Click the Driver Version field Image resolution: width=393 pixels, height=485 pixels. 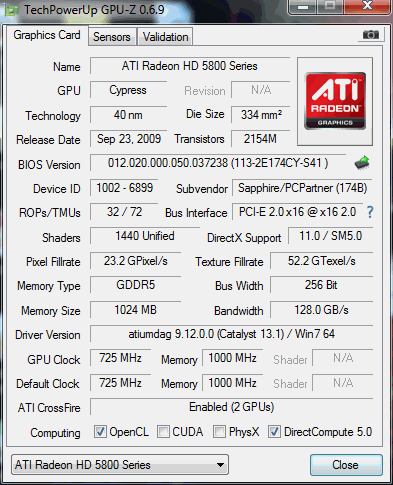[x=232, y=334]
